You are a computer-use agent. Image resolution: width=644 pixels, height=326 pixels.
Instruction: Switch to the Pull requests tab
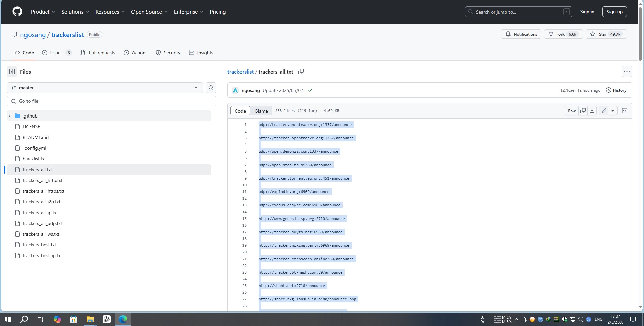(98, 53)
